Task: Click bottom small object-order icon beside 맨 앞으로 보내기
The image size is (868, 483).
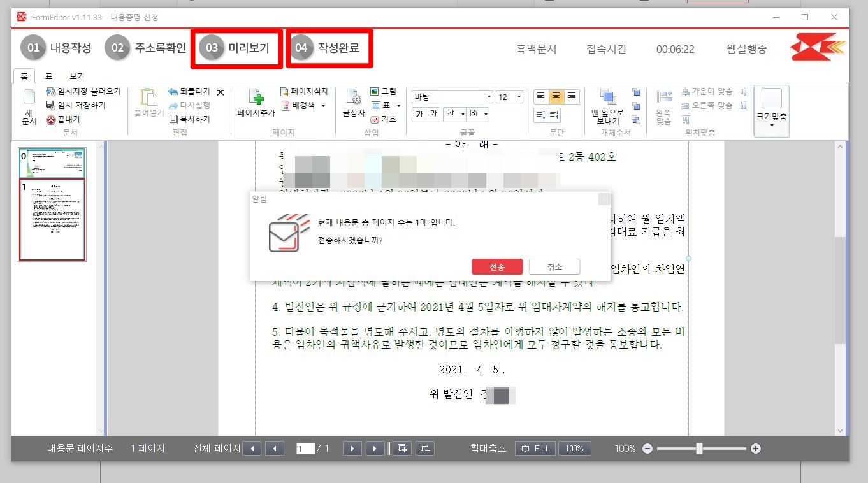Action: pyautogui.click(x=636, y=120)
